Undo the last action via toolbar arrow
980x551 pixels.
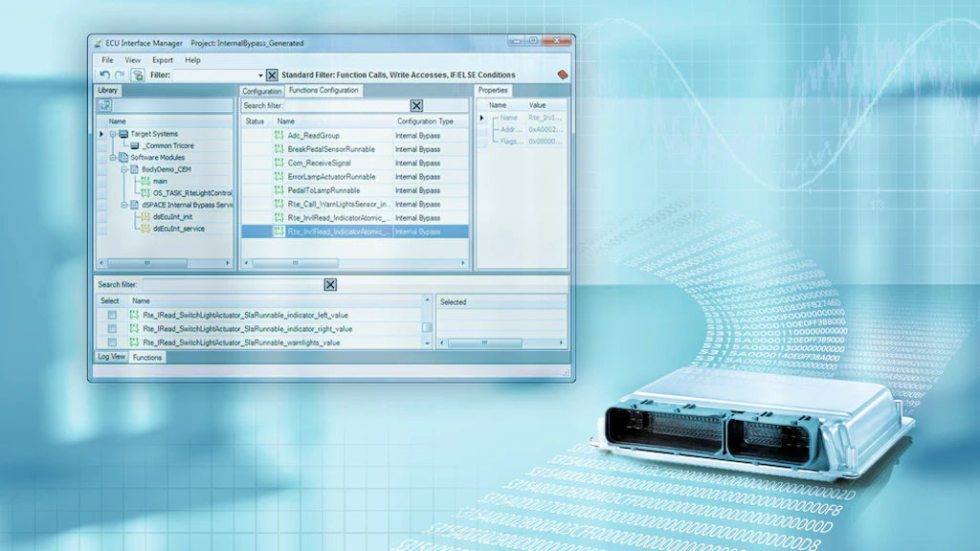click(x=104, y=75)
